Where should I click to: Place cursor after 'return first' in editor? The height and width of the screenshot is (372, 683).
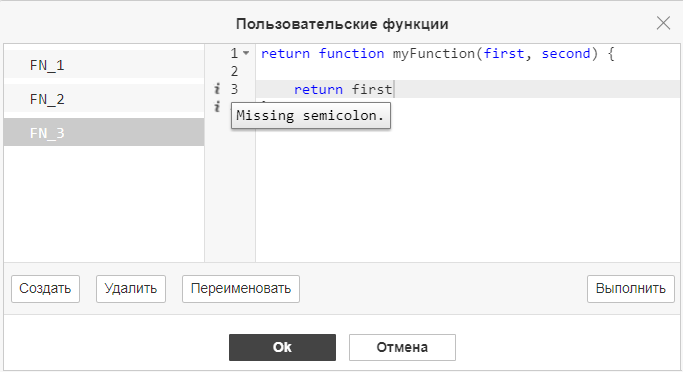pos(393,89)
